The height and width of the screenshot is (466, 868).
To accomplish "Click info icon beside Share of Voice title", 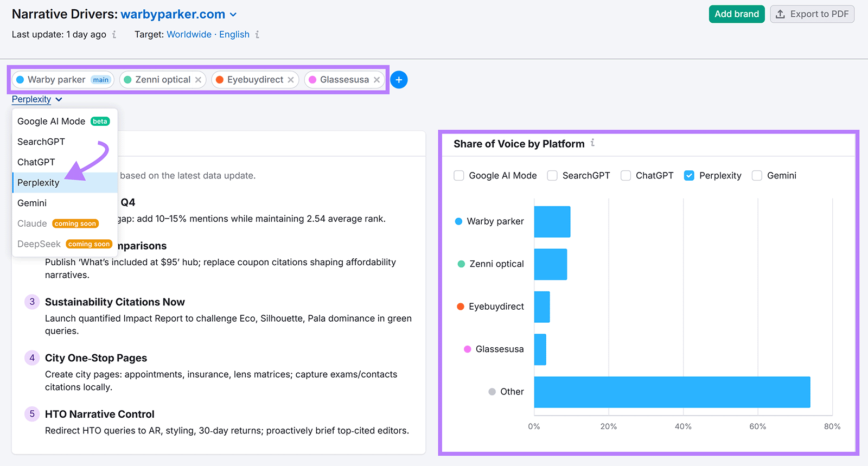I will pos(593,143).
